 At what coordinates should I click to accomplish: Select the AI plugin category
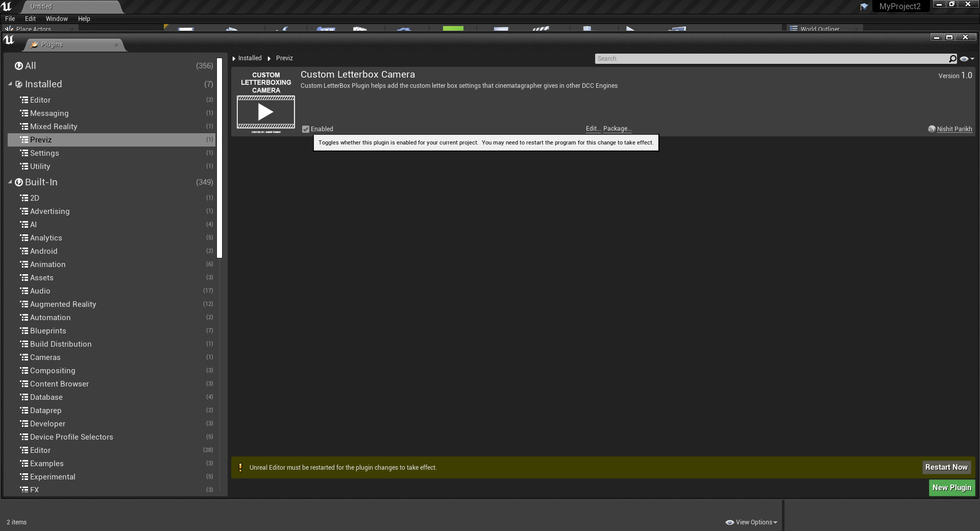pyautogui.click(x=111, y=225)
